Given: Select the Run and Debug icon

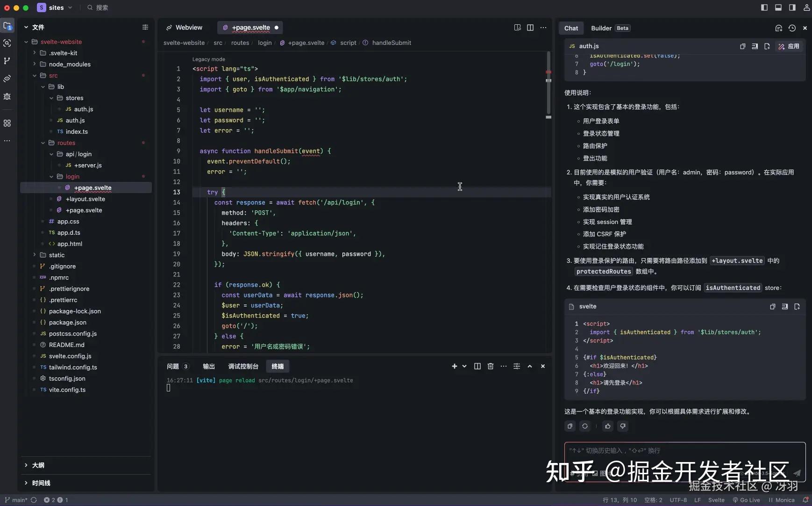Looking at the screenshot, I should click(7, 97).
